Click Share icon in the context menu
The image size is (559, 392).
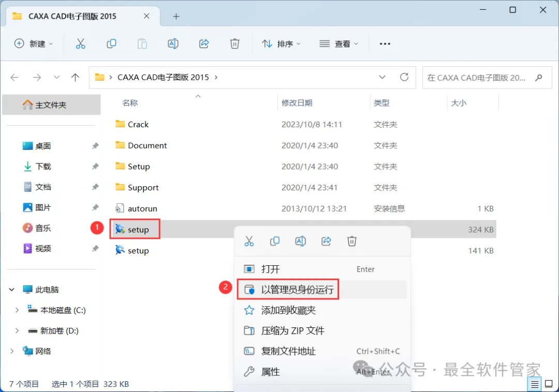tap(326, 241)
